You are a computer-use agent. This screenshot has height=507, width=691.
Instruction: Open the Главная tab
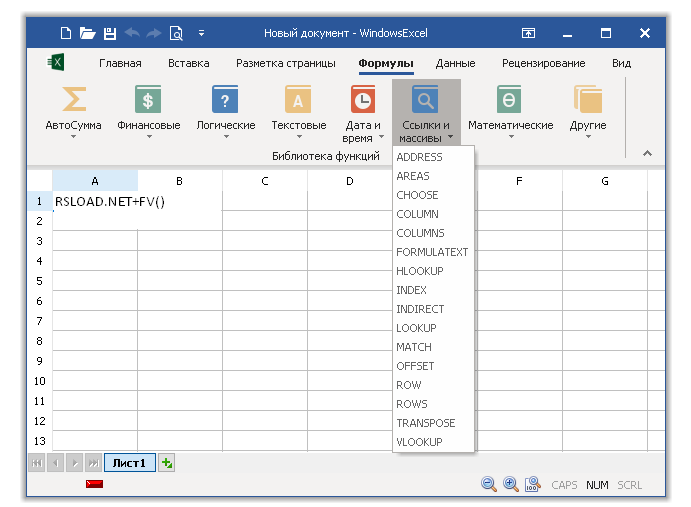pos(120,63)
